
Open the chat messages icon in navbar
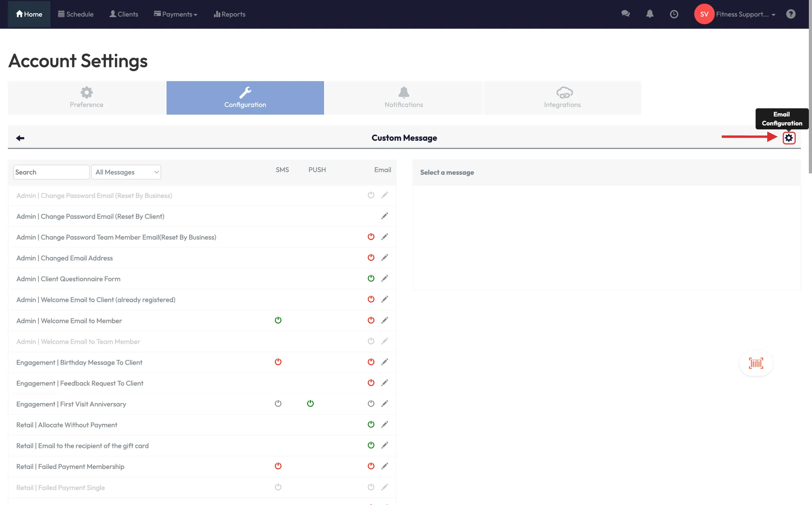pyautogui.click(x=625, y=14)
